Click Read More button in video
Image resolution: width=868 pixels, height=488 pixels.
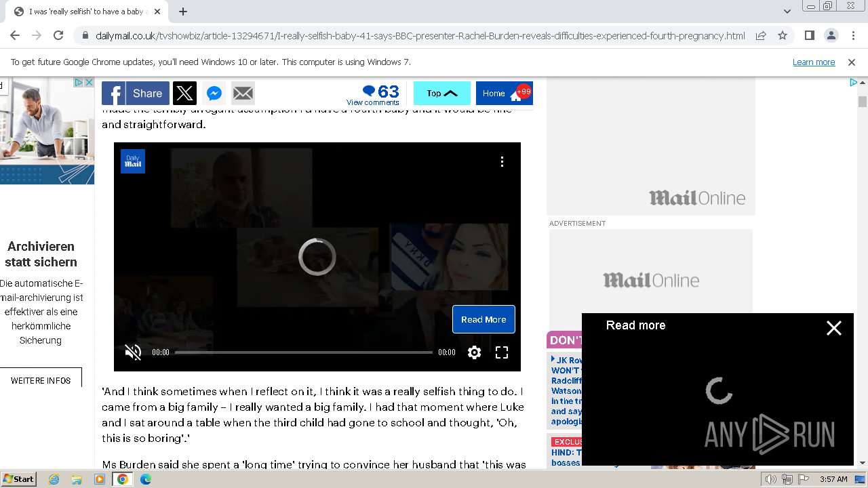coord(484,319)
